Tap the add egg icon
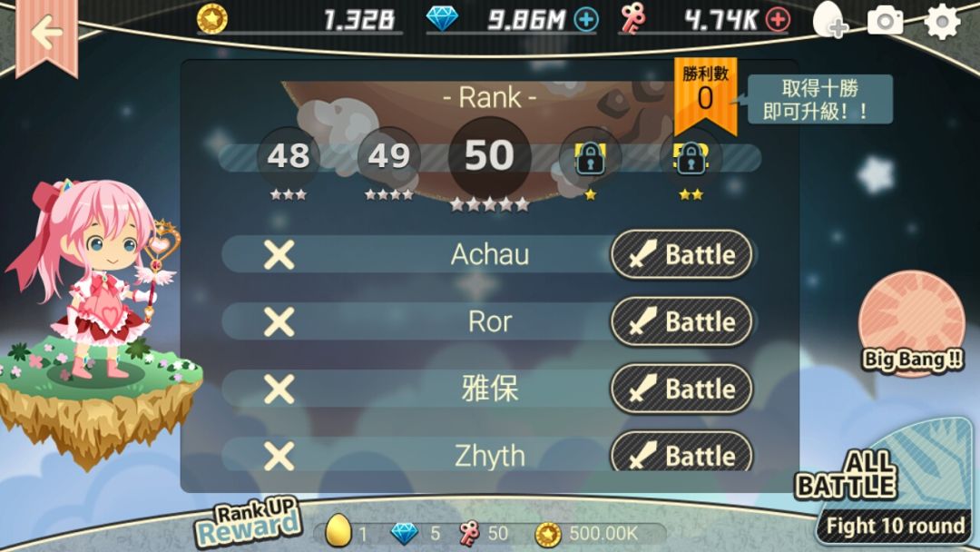Screen dimensions: 980x552 click(830, 20)
